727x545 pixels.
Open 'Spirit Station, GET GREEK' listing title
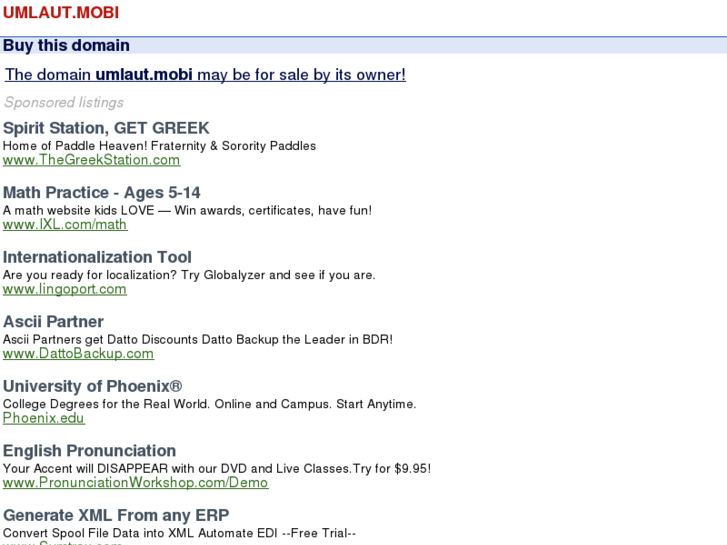tap(106, 128)
